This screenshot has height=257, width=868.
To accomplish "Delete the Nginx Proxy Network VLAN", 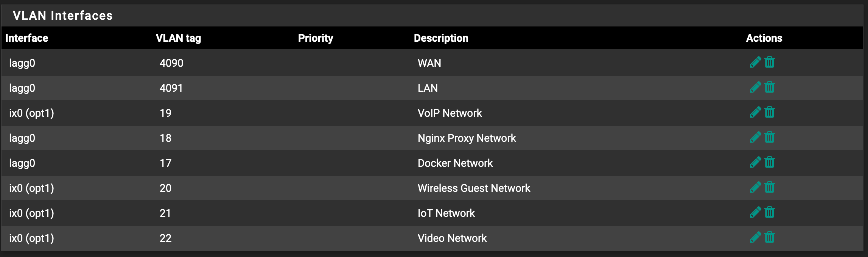I will pos(770,137).
